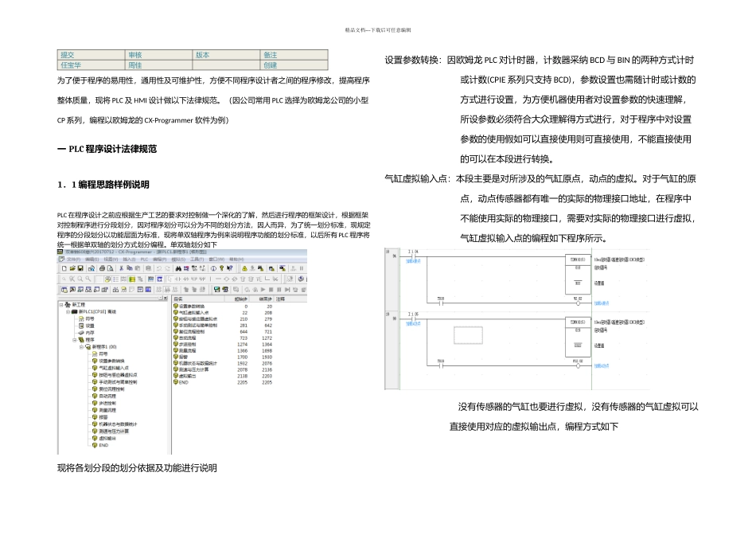Select 自动流程 section in project tree
The height and width of the screenshot is (535, 756).
[x=107, y=396]
